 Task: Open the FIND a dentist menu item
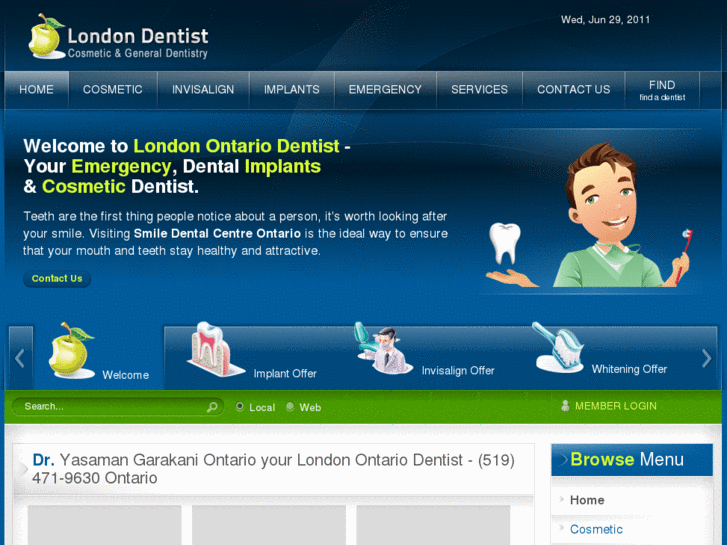click(x=662, y=90)
